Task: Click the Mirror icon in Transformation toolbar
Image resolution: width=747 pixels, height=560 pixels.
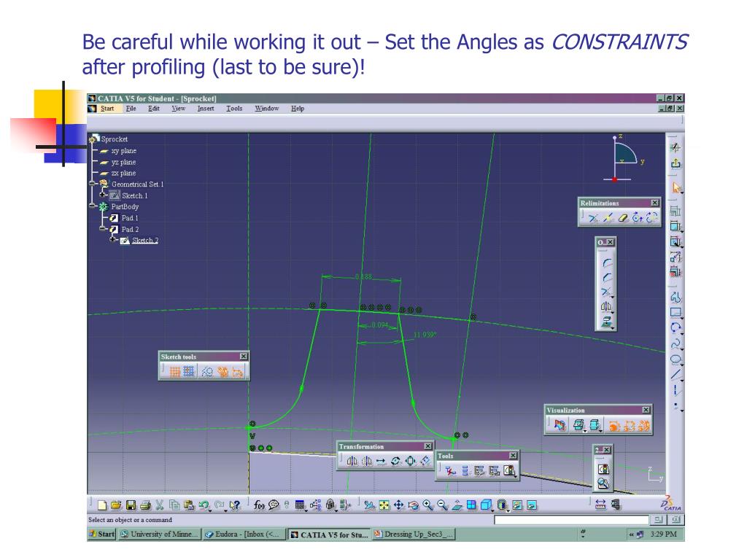Action: [352, 461]
